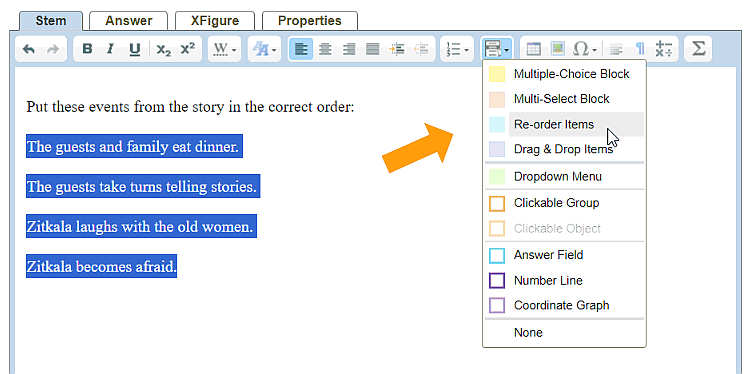Screen dimensions: 750x374
Task: Toggle underline formatting
Action: pos(135,49)
